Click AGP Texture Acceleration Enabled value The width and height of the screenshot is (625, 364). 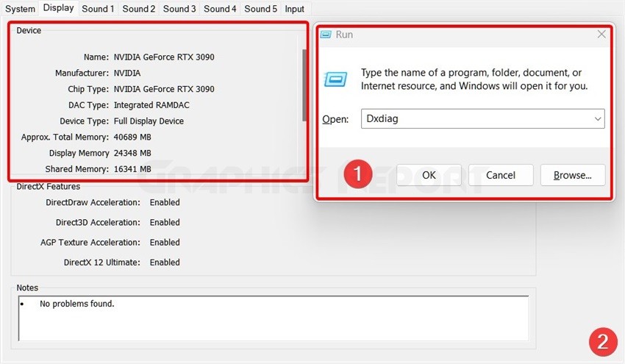165,242
